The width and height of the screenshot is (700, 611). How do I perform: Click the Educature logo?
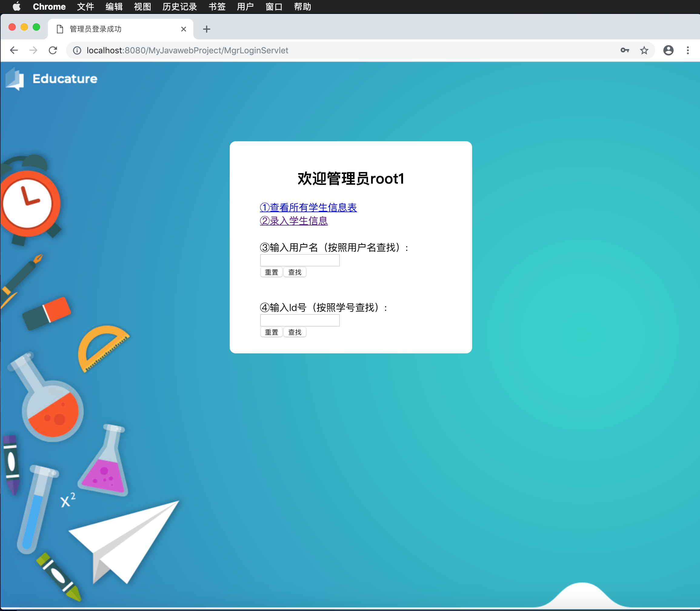click(x=52, y=79)
